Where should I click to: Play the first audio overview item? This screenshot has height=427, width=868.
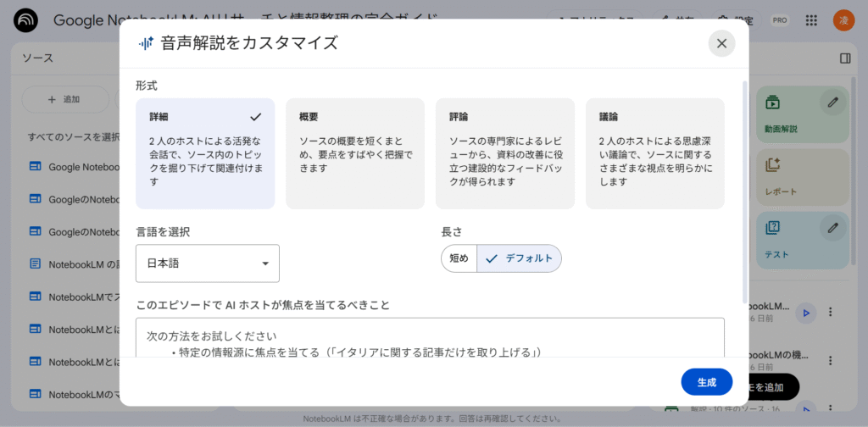[x=806, y=313]
